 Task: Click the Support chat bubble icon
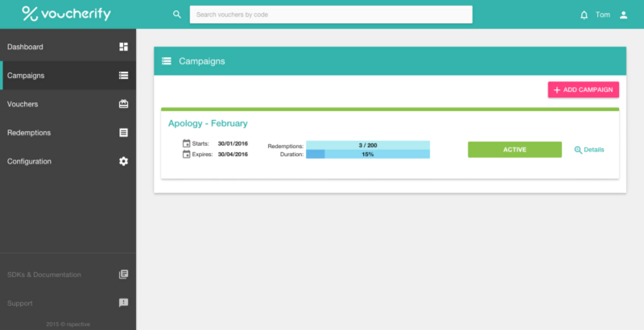pyautogui.click(x=124, y=303)
